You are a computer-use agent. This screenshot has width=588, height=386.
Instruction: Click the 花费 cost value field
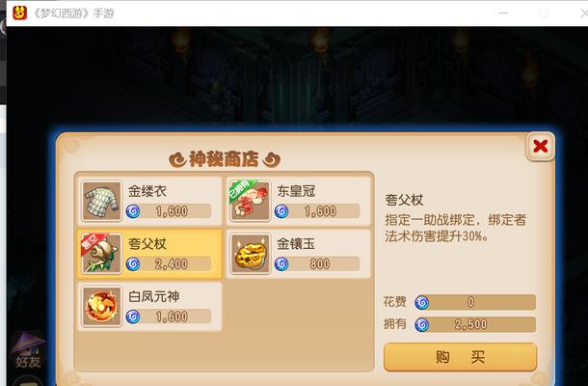click(475, 302)
